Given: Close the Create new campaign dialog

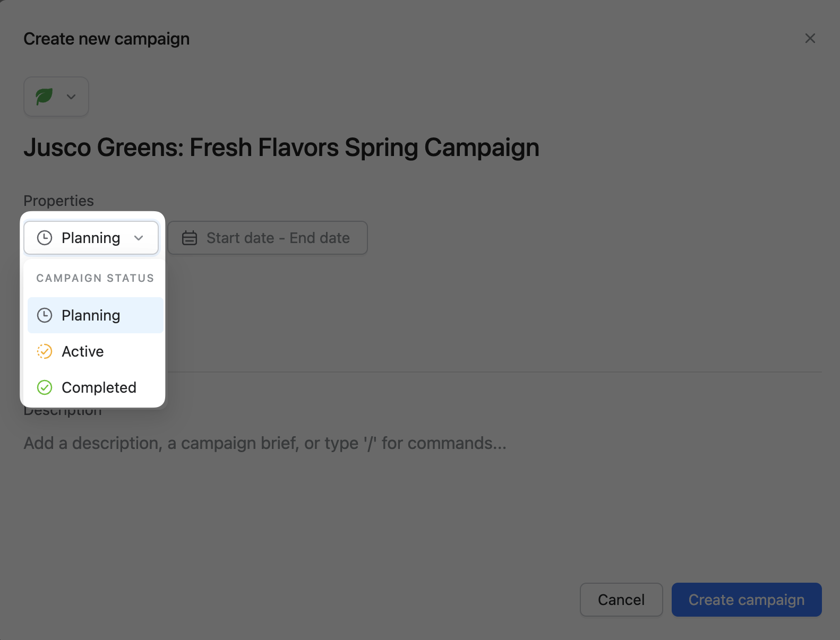Looking at the screenshot, I should (x=810, y=38).
